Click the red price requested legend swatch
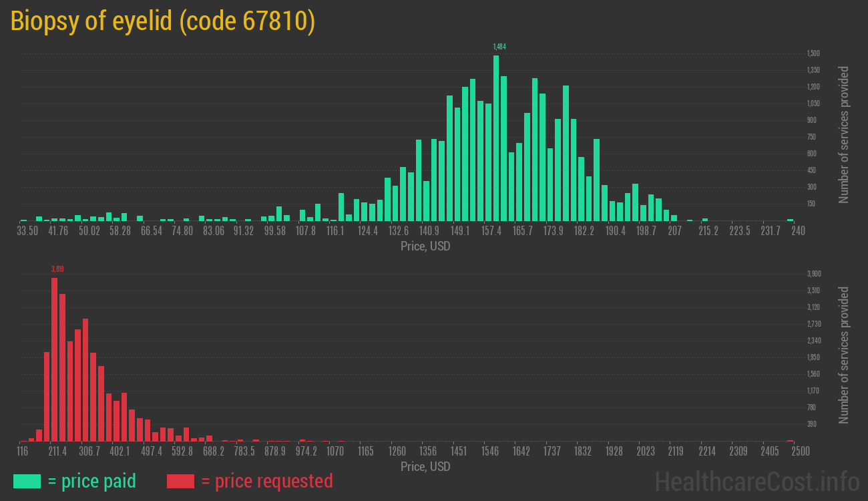This screenshot has width=868, height=501. tap(180, 481)
